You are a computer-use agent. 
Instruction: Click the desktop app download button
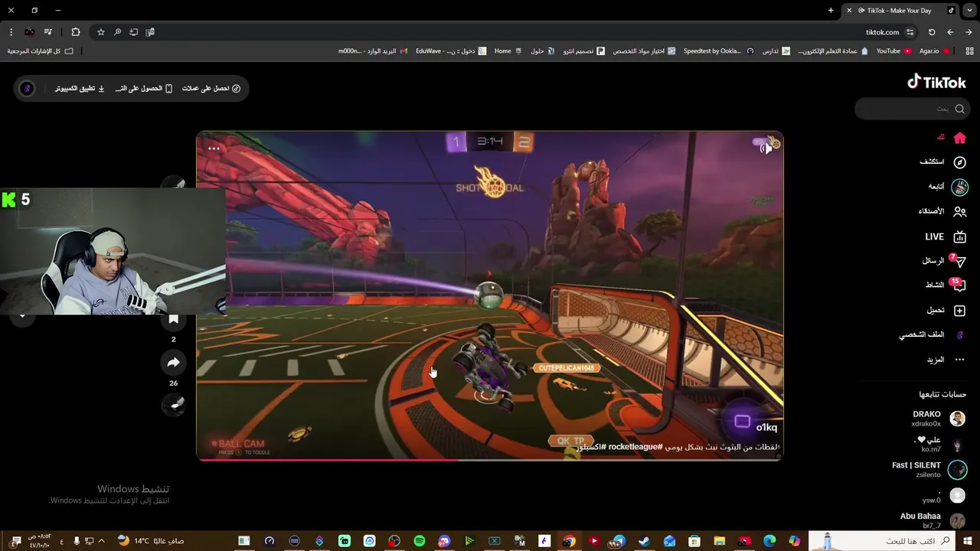pos(80,89)
